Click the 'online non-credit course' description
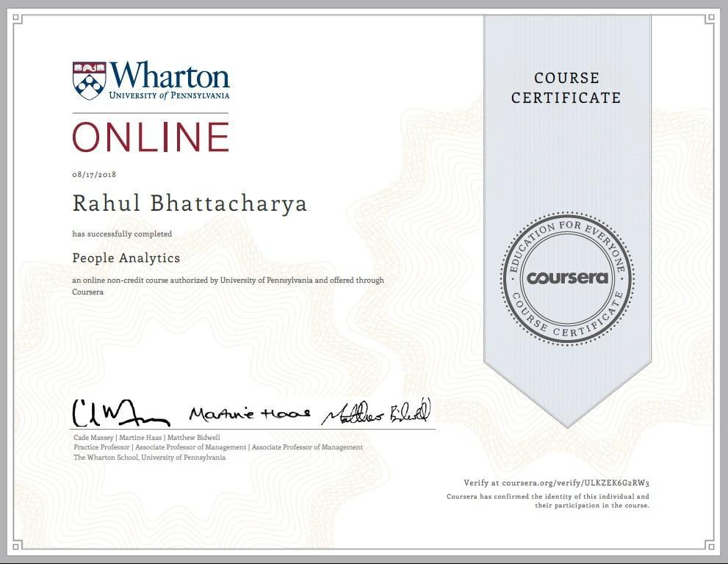 click(228, 286)
